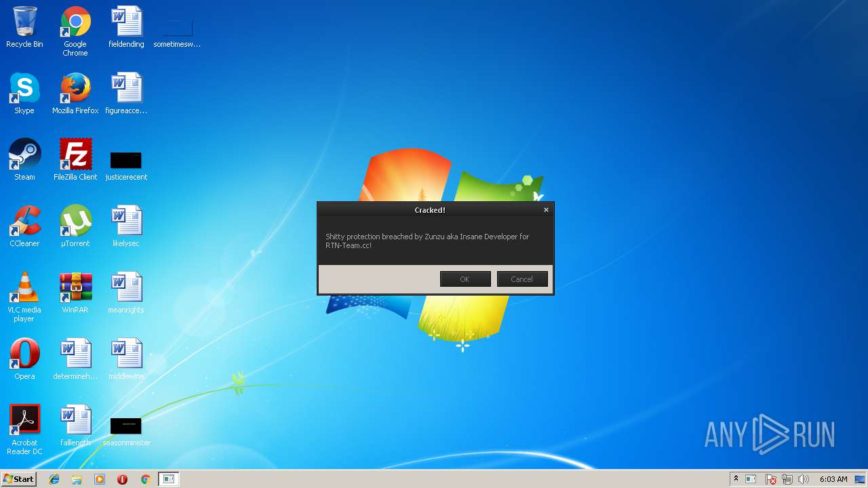Select the justicerecent desktop file
The width and height of the screenshot is (868, 488).
(x=126, y=165)
